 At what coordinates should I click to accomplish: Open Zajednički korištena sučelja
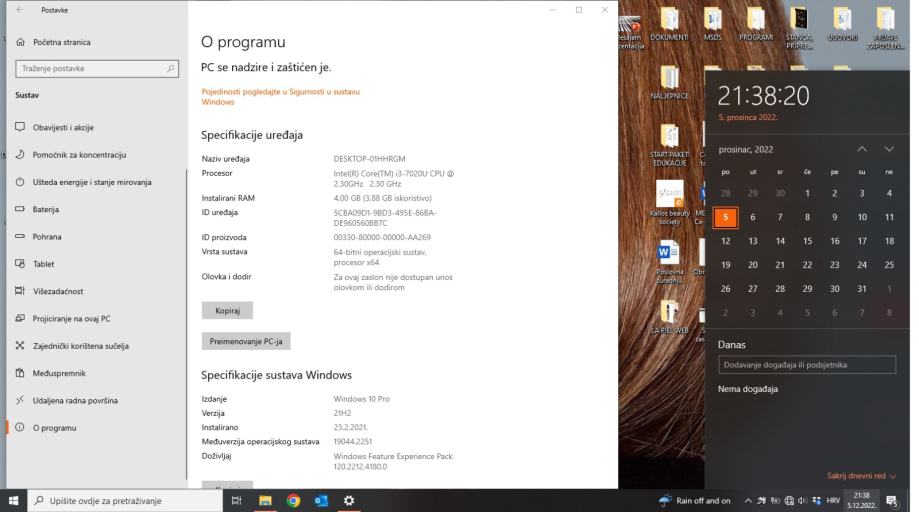(80, 346)
